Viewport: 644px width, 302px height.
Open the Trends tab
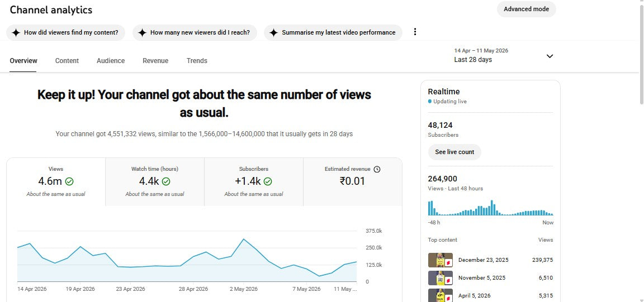pyautogui.click(x=197, y=61)
